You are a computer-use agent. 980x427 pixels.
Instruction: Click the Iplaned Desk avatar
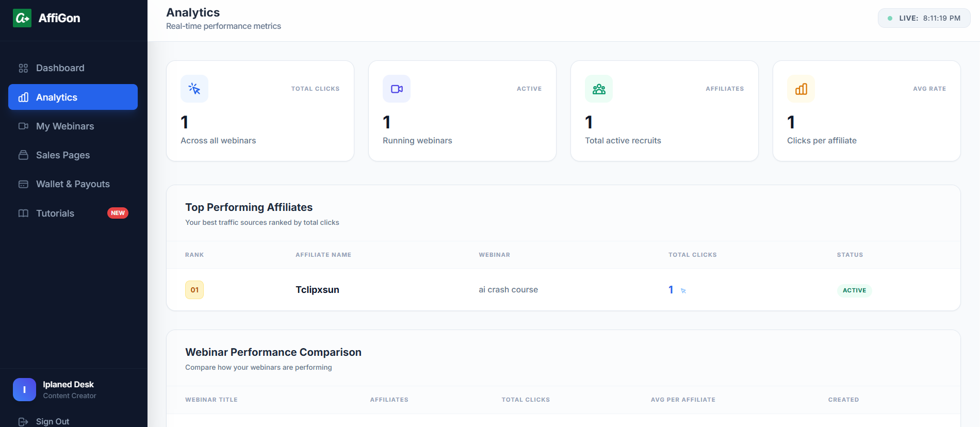click(24, 390)
